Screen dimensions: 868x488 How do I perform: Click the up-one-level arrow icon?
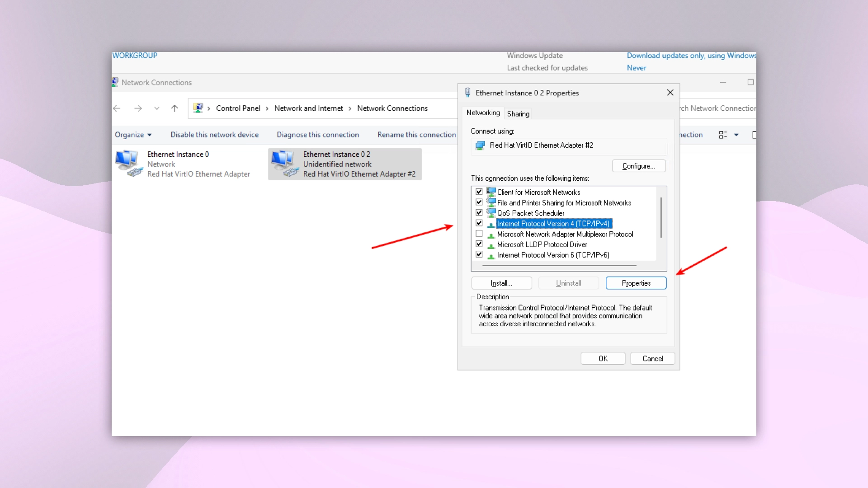point(175,108)
